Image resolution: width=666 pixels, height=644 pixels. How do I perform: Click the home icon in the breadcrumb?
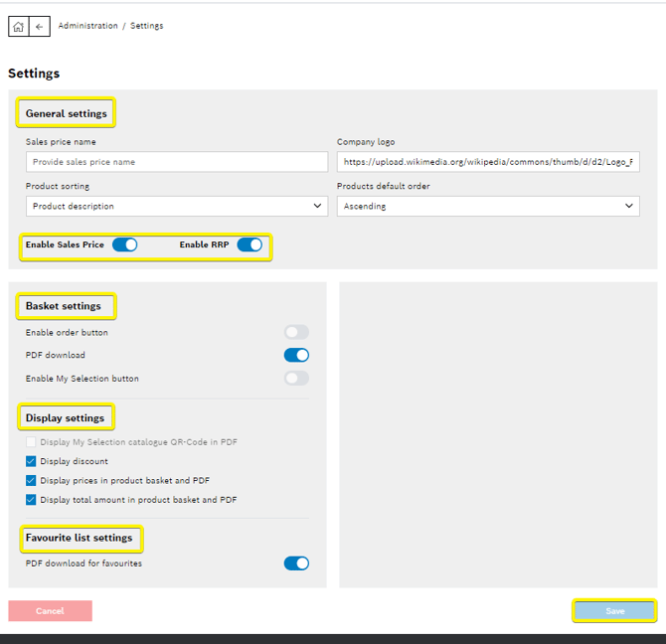click(18, 27)
